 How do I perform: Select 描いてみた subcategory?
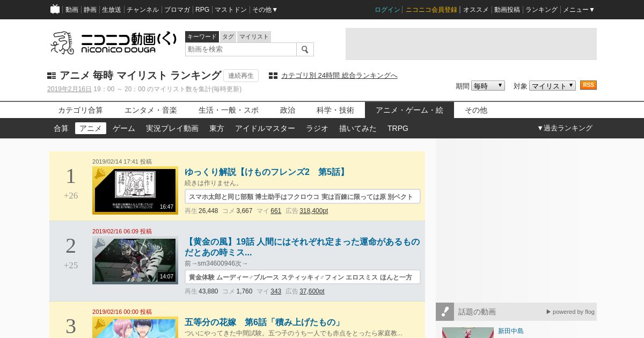[x=358, y=128]
